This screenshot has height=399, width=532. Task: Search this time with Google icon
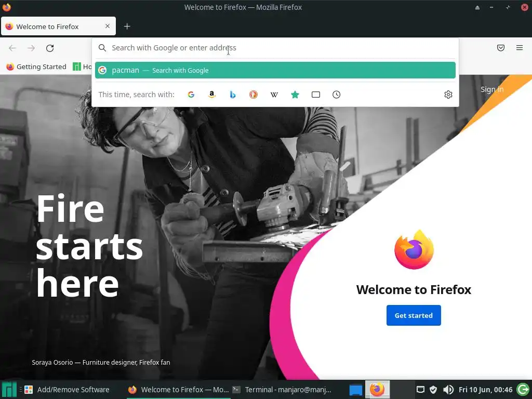(191, 95)
